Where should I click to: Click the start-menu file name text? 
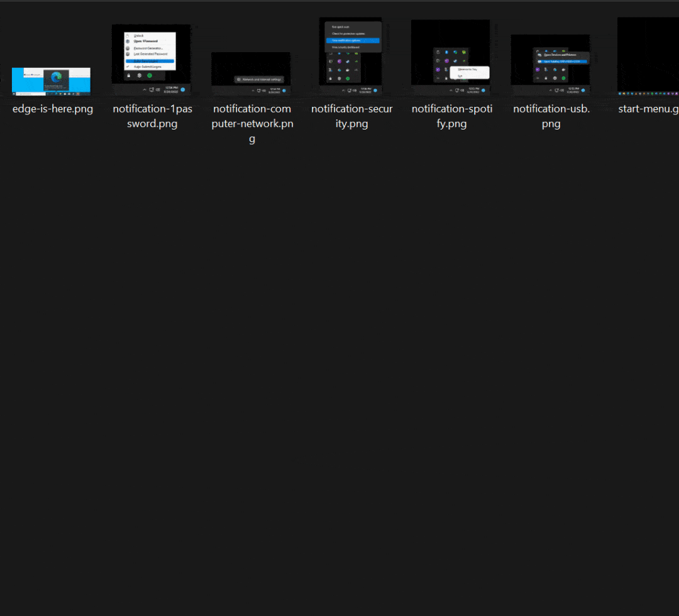[x=648, y=109]
